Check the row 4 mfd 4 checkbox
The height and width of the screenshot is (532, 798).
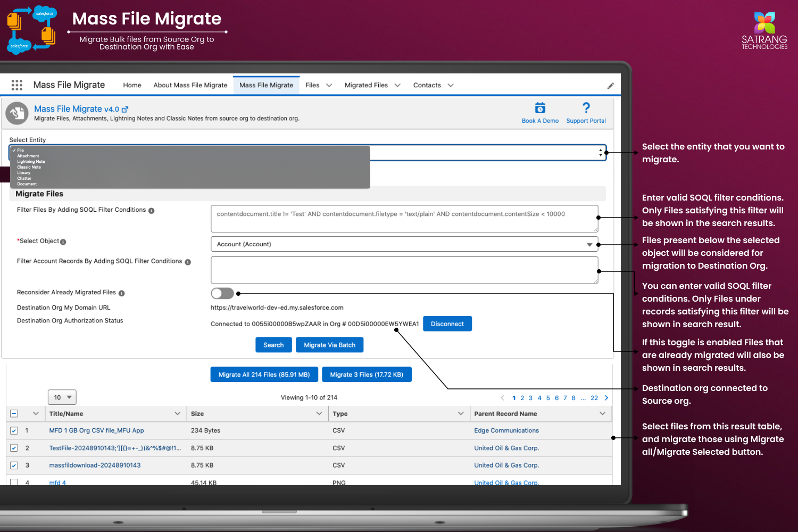tap(14, 482)
